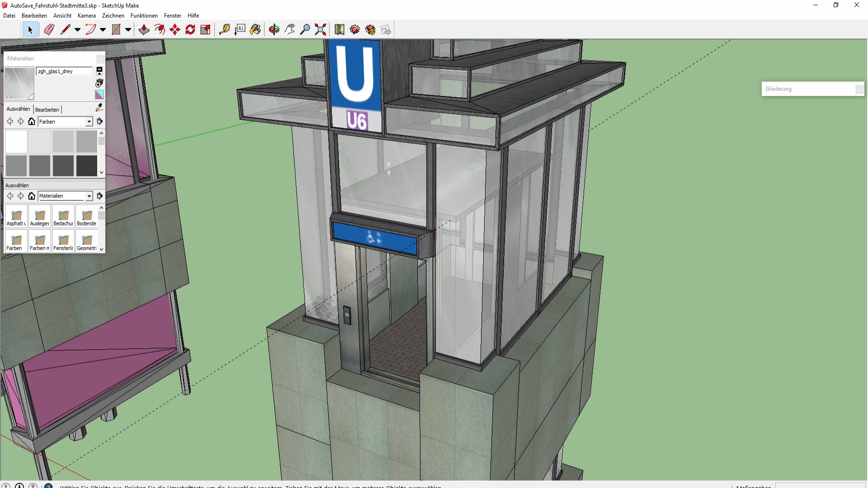Open the Ansicht menu
Image resolution: width=868 pixels, height=488 pixels.
[62, 15]
